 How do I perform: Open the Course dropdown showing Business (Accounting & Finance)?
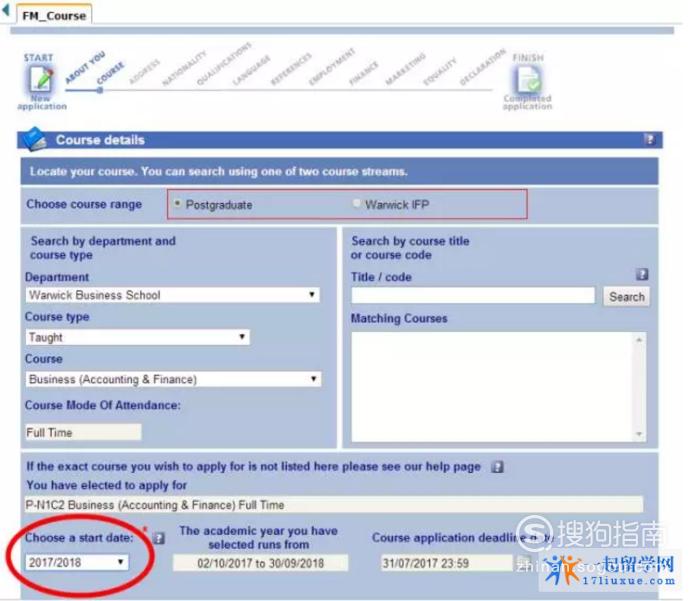173,379
